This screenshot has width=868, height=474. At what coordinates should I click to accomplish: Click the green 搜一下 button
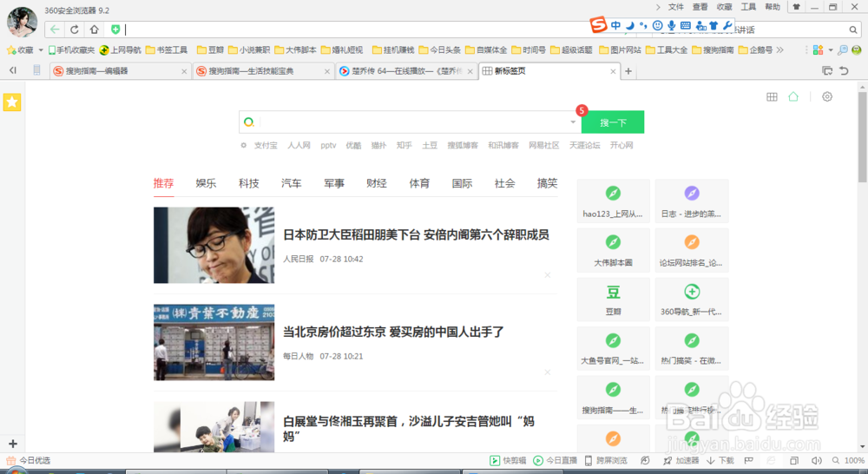click(613, 122)
